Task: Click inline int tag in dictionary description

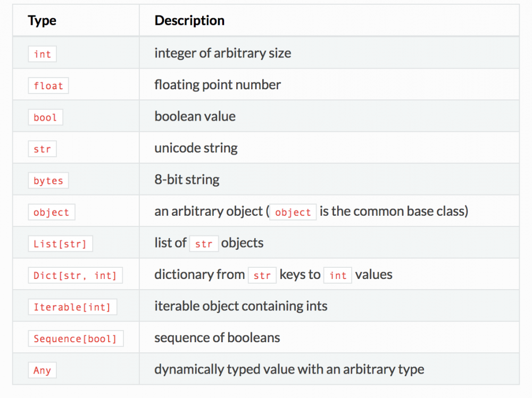Action: coord(338,276)
